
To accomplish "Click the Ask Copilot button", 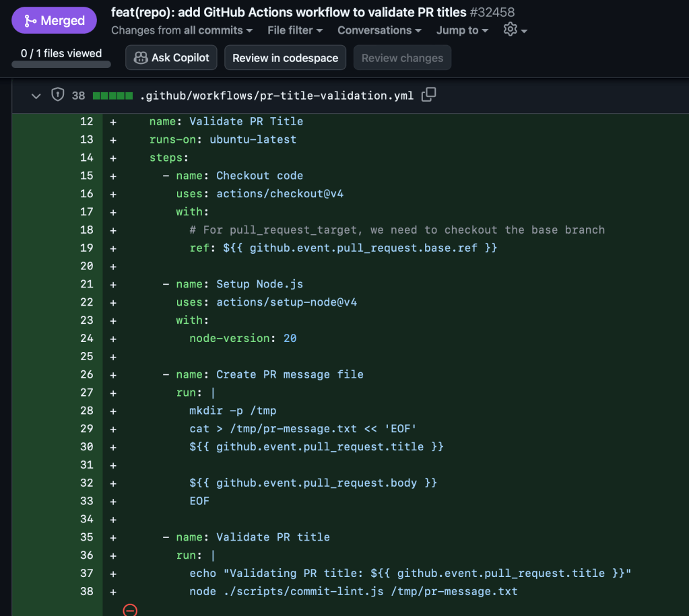I will click(172, 58).
